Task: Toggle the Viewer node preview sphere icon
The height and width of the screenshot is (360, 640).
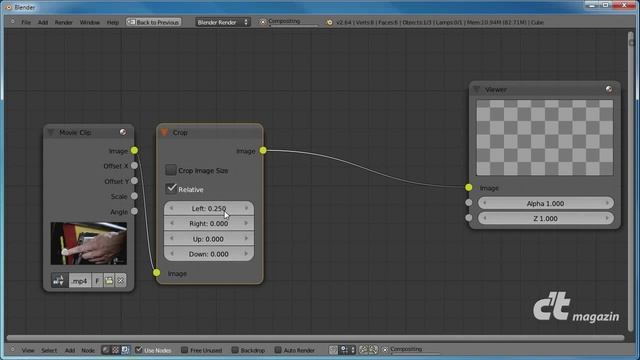Action: point(609,89)
